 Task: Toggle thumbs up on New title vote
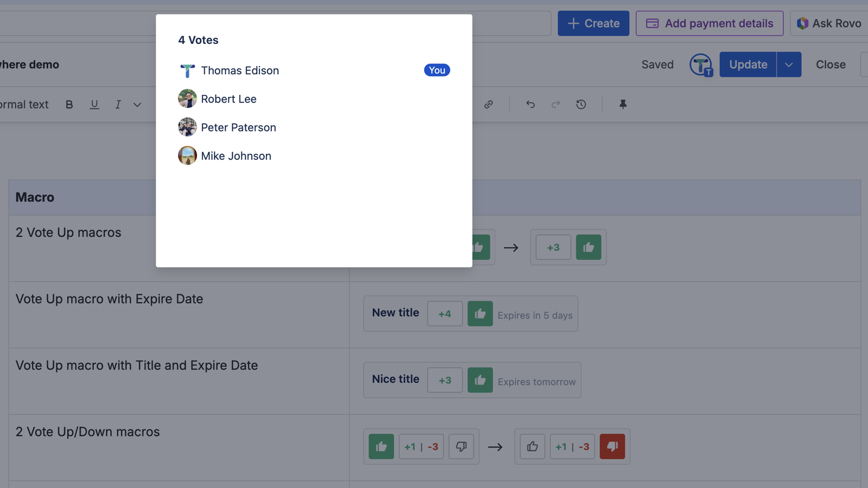(x=480, y=314)
